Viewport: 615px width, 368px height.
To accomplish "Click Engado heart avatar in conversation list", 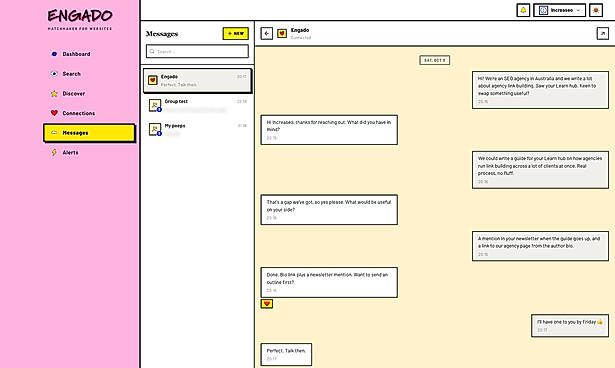I will [x=153, y=80].
